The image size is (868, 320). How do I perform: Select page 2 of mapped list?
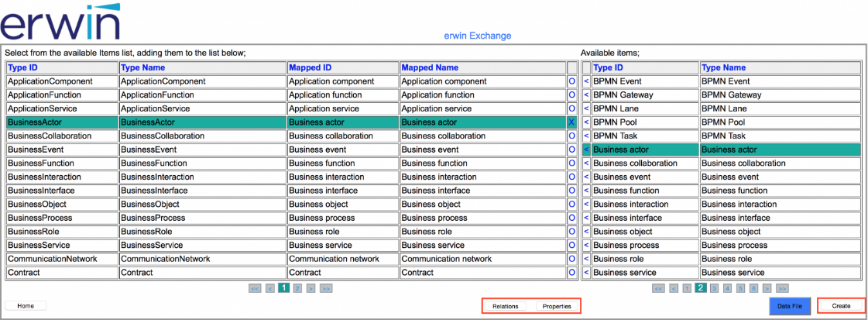pos(297,288)
